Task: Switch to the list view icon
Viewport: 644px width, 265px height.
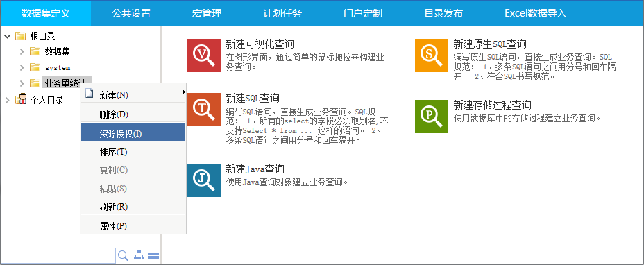Action: pyautogui.click(x=153, y=255)
